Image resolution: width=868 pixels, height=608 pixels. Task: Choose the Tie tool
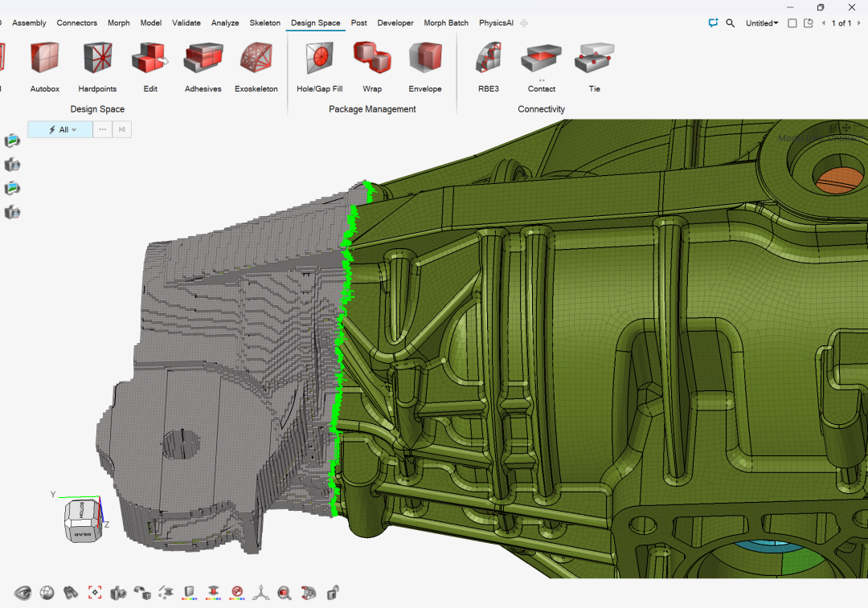pyautogui.click(x=594, y=67)
